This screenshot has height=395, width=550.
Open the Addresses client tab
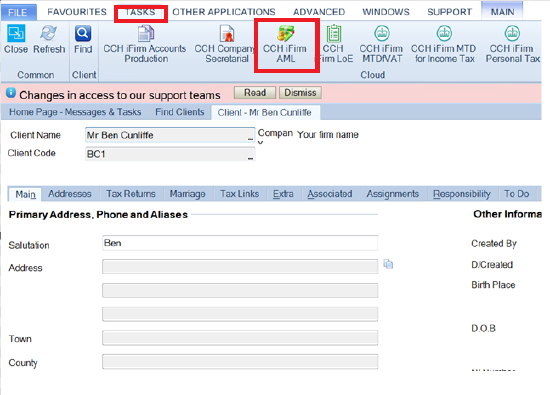click(x=70, y=194)
